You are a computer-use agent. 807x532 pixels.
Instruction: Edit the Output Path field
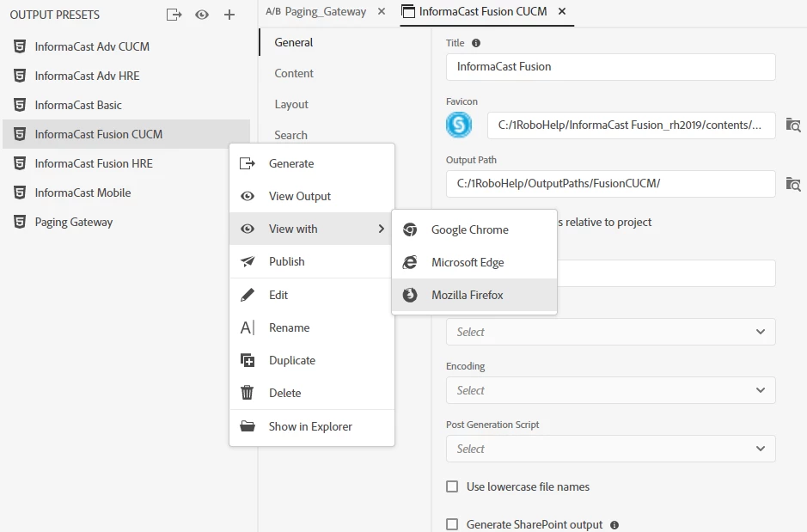click(610, 184)
